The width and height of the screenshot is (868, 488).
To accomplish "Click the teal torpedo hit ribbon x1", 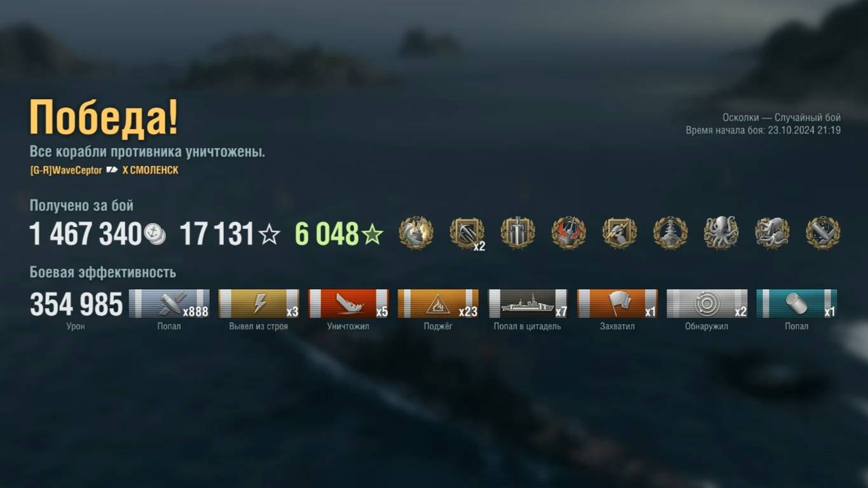I will [797, 303].
